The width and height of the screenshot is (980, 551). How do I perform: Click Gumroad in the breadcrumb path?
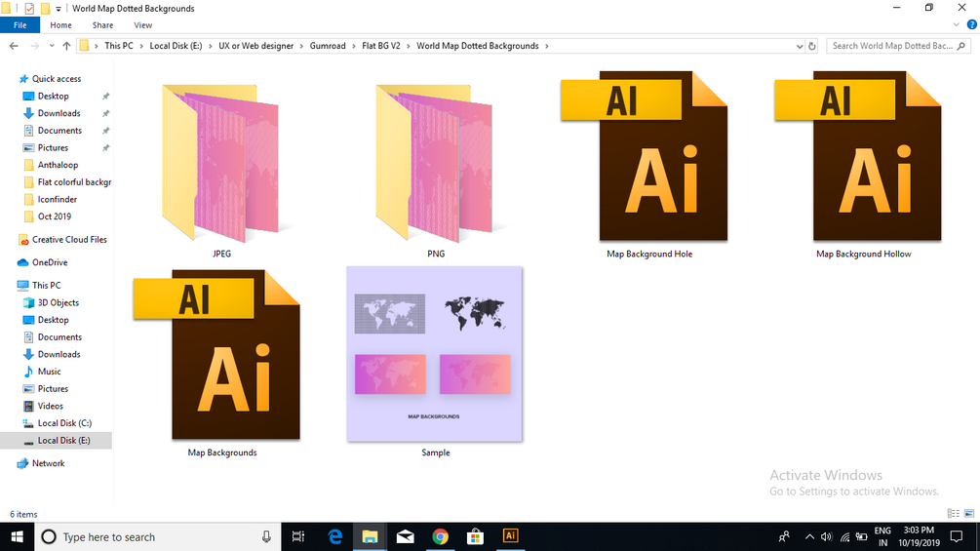[328, 46]
